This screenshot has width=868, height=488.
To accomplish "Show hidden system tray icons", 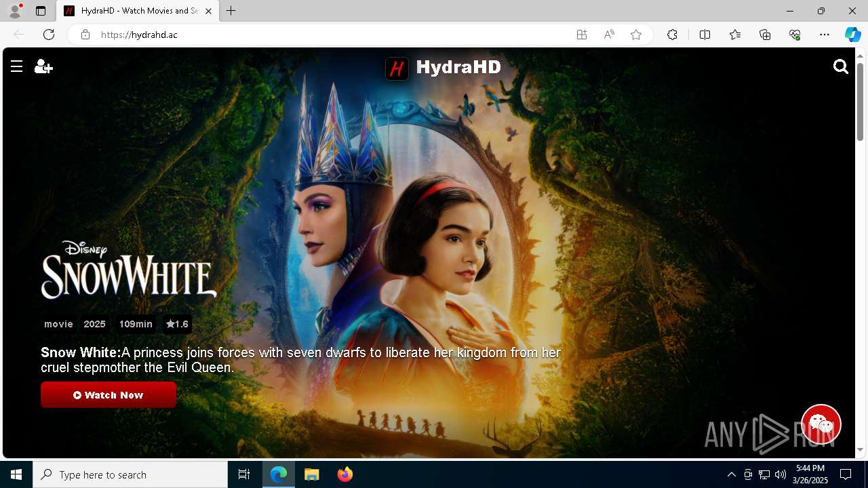I will coord(731,474).
